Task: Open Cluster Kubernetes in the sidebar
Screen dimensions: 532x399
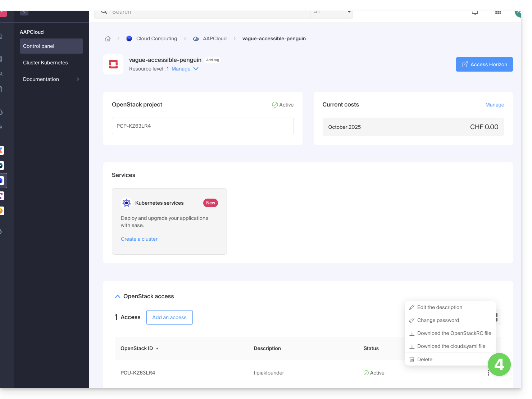Action: 45,63
